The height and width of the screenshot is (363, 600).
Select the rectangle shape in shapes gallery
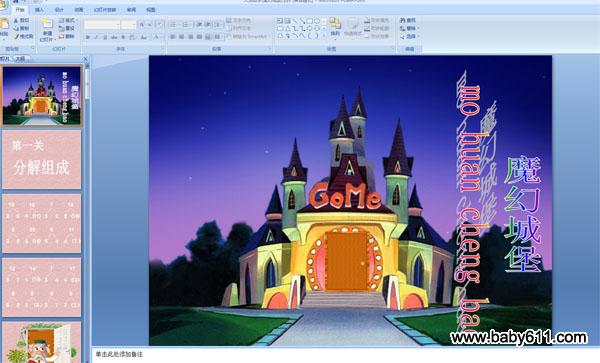[x=310, y=20]
